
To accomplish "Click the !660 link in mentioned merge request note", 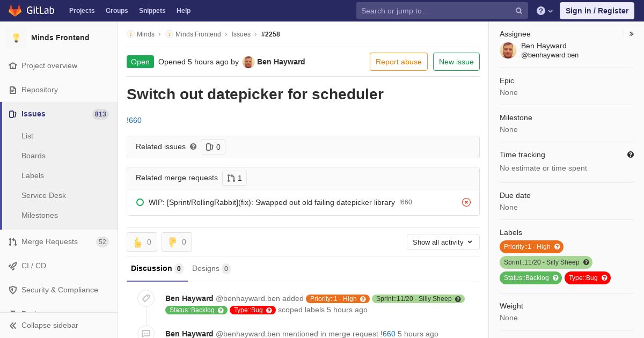I will [388, 334].
